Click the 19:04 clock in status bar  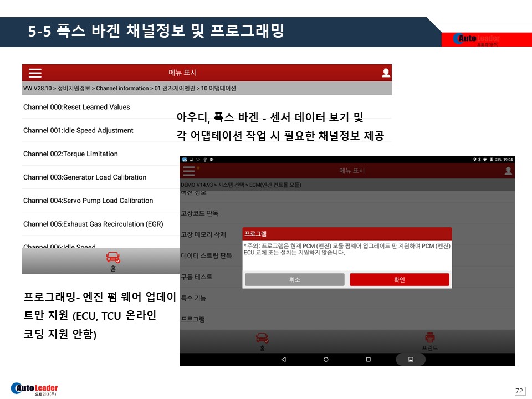[508, 160]
